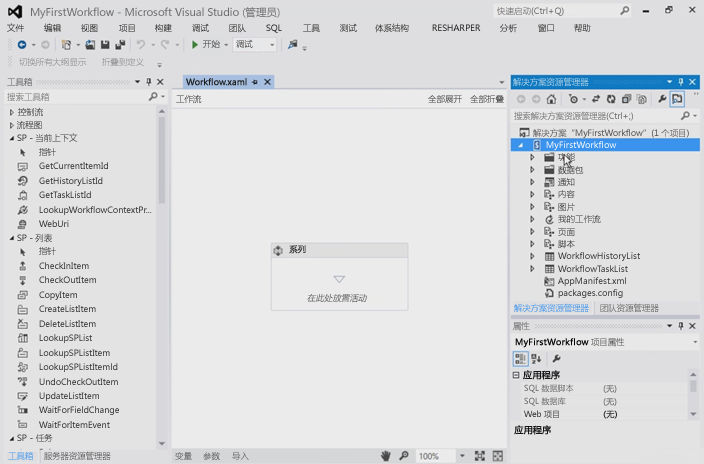Click Refresh icon in Solution Explorer toolbar

click(611, 99)
